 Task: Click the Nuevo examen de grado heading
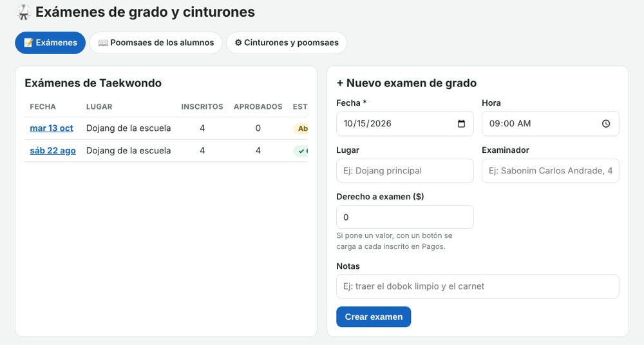click(x=406, y=83)
